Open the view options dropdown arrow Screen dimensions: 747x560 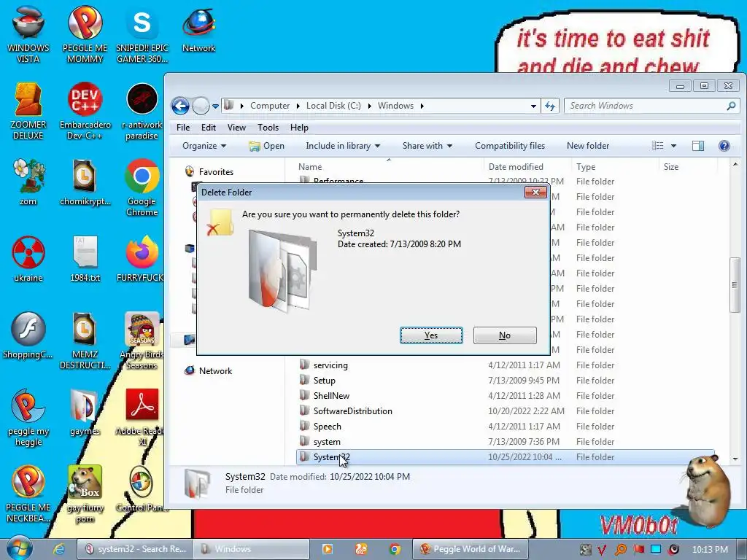coord(673,146)
